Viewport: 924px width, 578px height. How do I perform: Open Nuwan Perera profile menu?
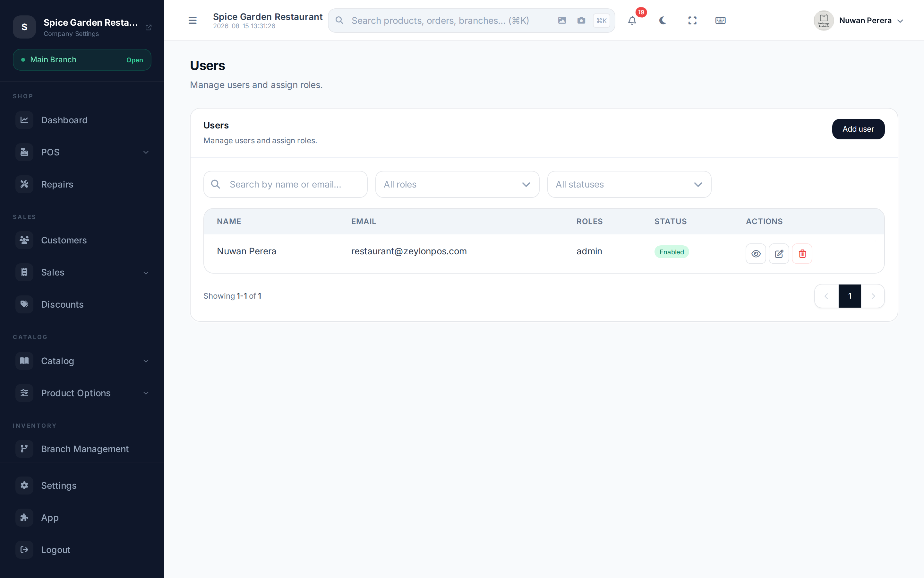[859, 20]
